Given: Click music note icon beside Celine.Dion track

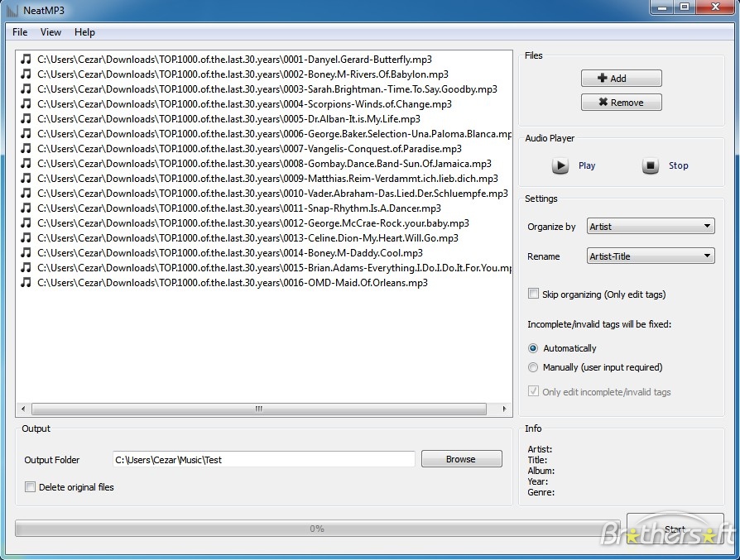Looking at the screenshot, I should [x=26, y=237].
